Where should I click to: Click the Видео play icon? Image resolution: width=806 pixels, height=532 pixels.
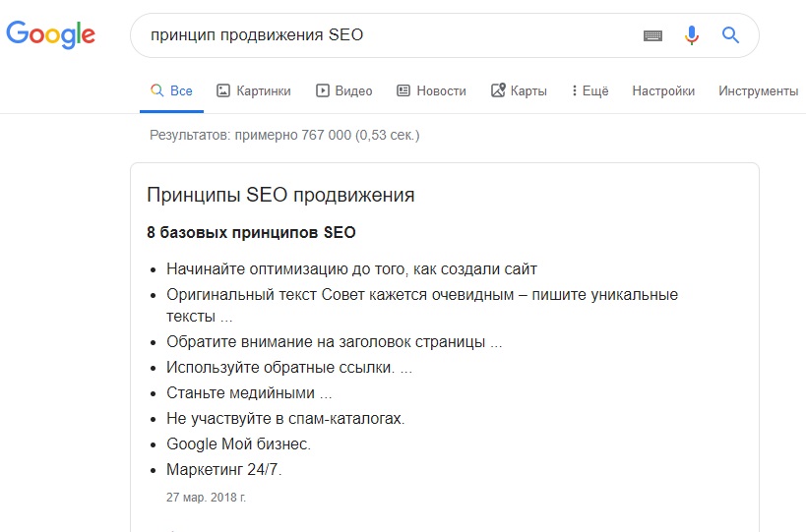pos(322,90)
